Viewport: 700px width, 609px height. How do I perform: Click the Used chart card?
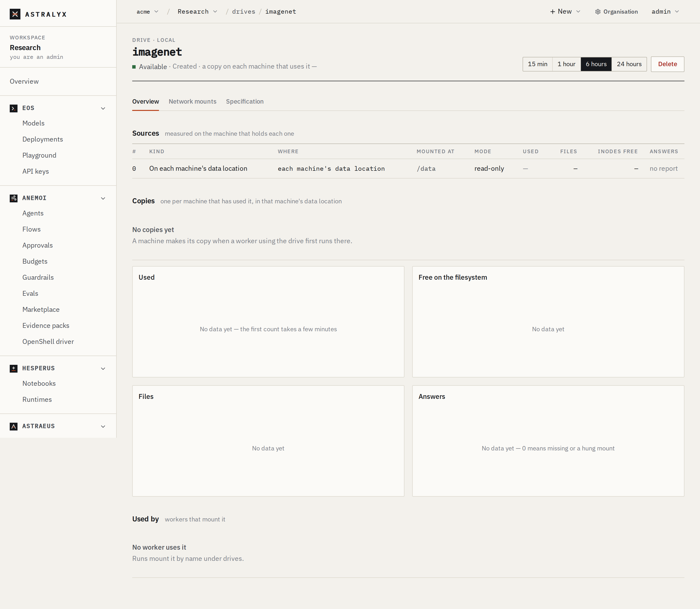point(268,322)
